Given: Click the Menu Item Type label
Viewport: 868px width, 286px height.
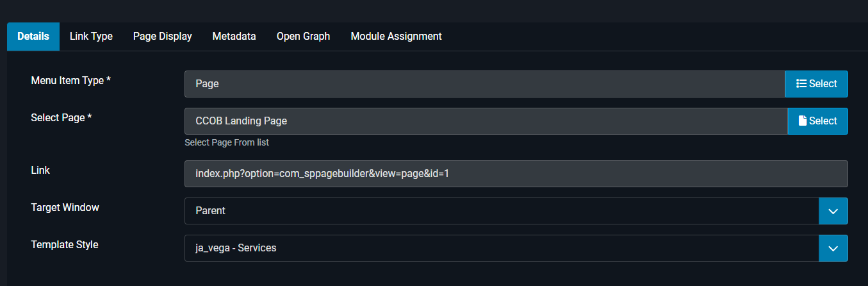Looking at the screenshot, I should (70, 80).
